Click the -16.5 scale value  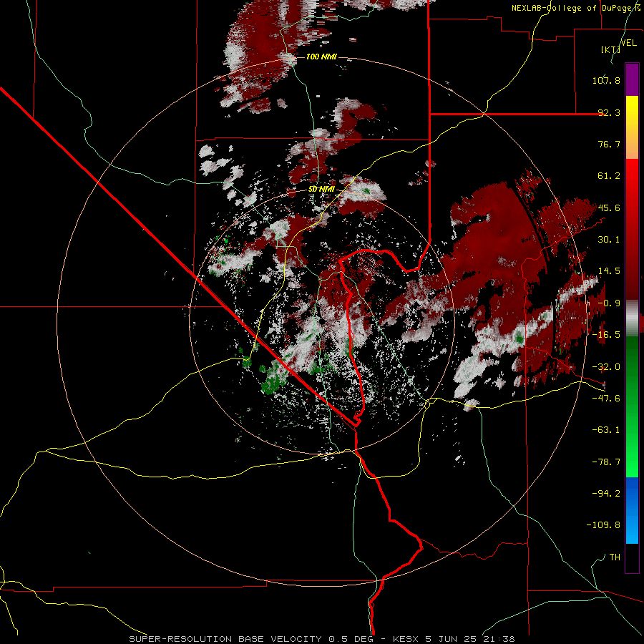pos(606,335)
